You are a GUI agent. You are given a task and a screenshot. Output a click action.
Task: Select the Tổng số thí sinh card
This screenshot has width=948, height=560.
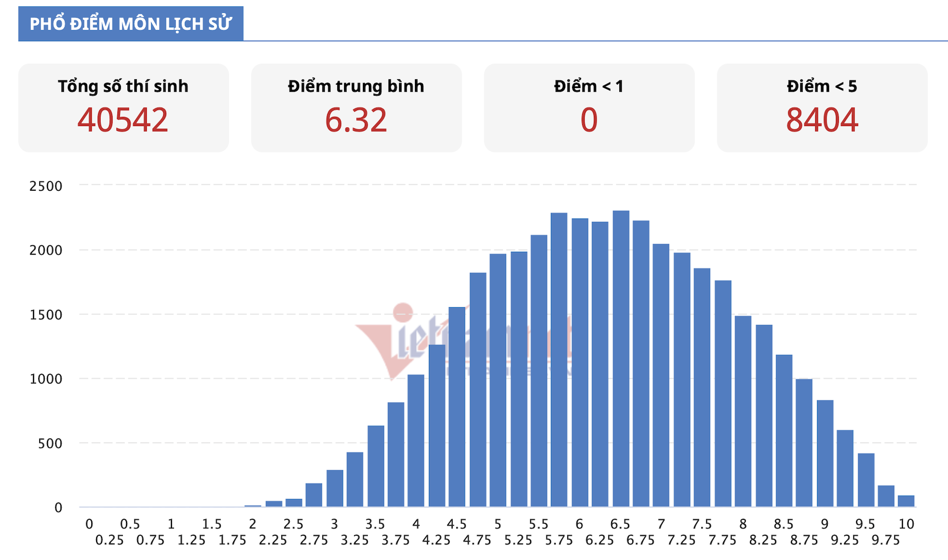pyautogui.click(x=123, y=108)
